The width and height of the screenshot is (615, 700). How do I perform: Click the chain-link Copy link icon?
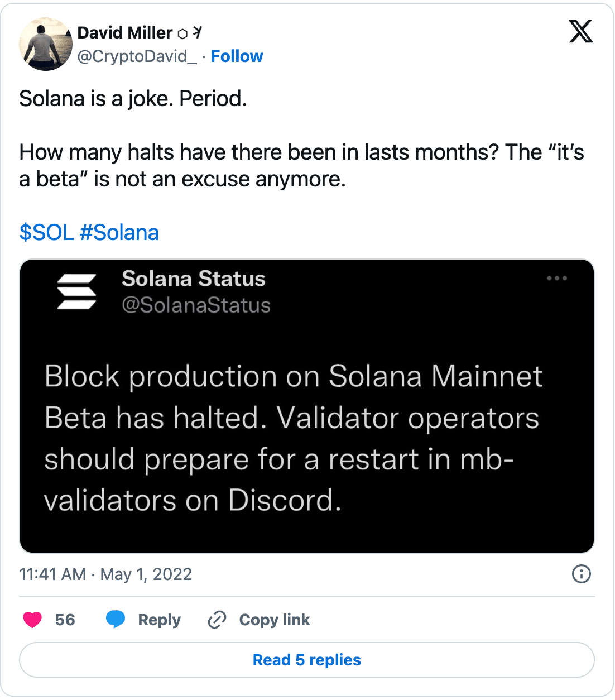(x=217, y=620)
